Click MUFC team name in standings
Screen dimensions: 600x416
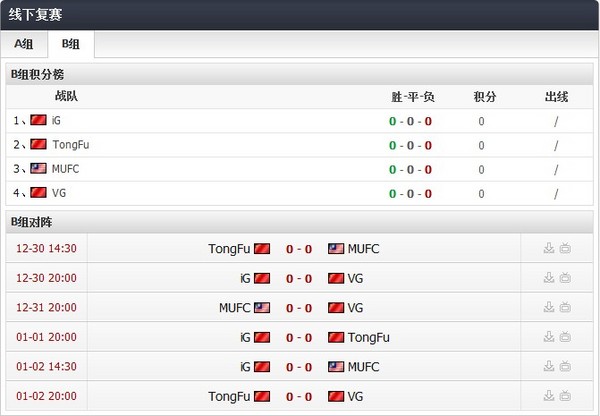(x=65, y=169)
